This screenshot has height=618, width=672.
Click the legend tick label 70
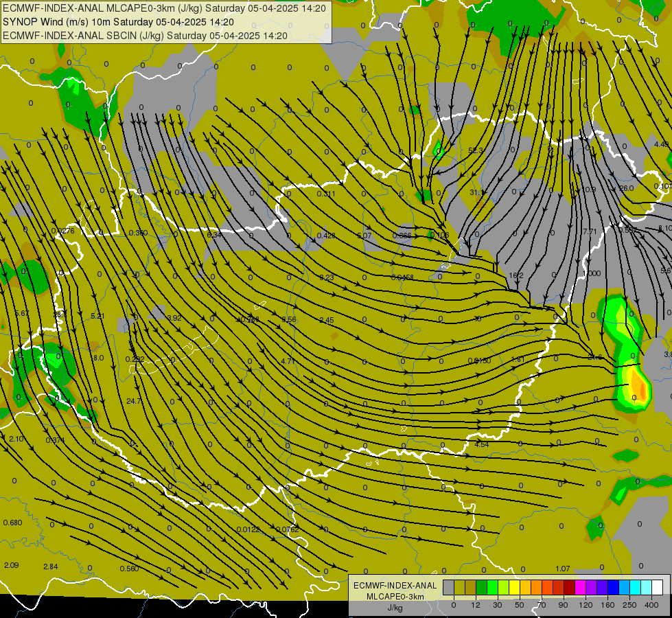pyautogui.click(x=542, y=605)
